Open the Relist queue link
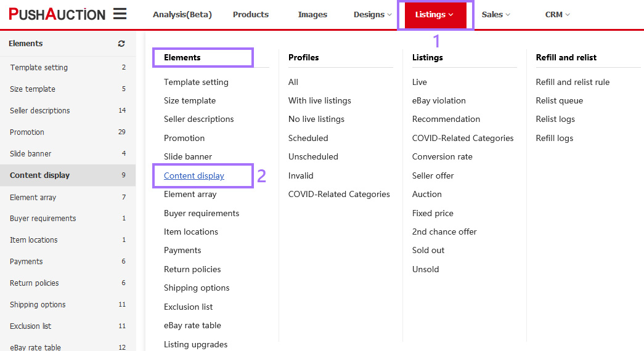 point(559,100)
